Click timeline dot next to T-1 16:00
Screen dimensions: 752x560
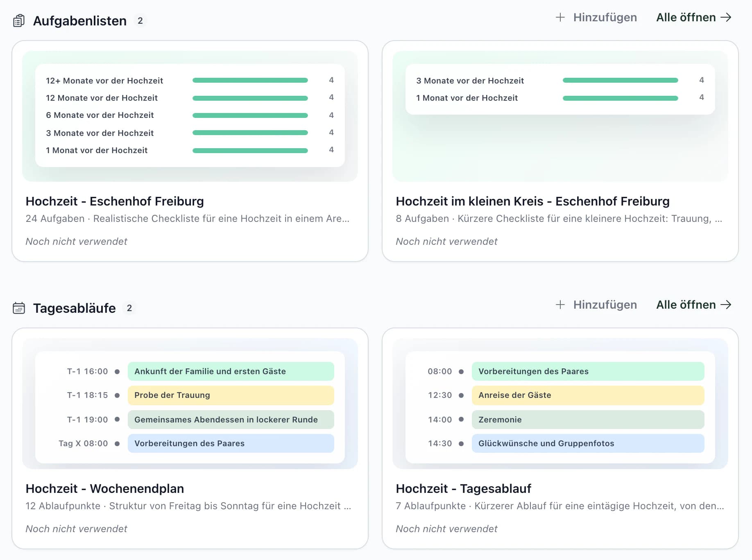117,372
